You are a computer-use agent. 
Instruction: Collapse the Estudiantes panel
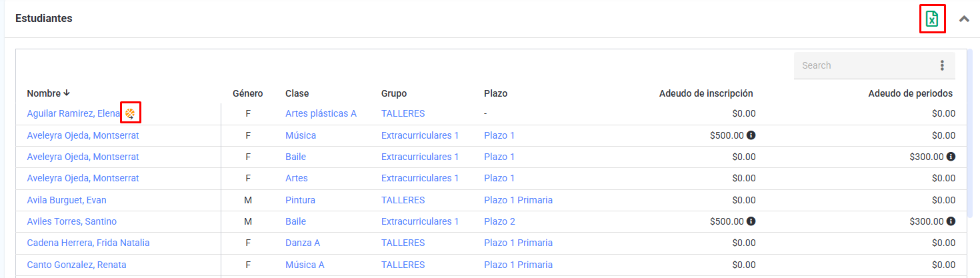tap(964, 19)
